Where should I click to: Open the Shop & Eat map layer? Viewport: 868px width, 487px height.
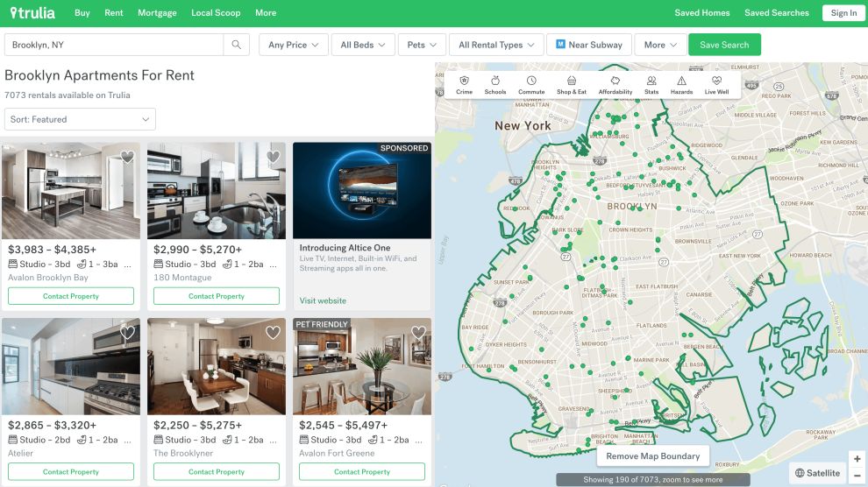click(x=572, y=85)
